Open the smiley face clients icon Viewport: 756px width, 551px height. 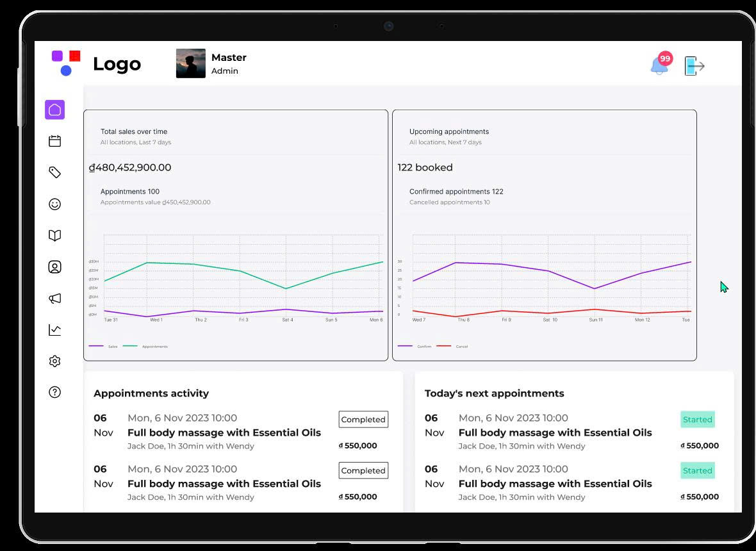pyautogui.click(x=55, y=204)
